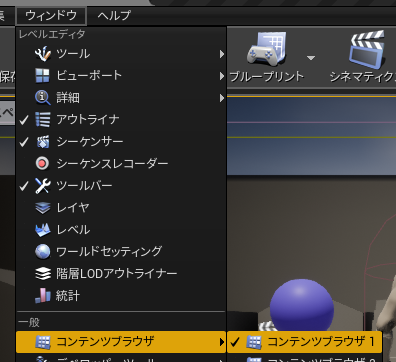Click the レベル landscape icon
396x362 pixels.
[43, 230]
